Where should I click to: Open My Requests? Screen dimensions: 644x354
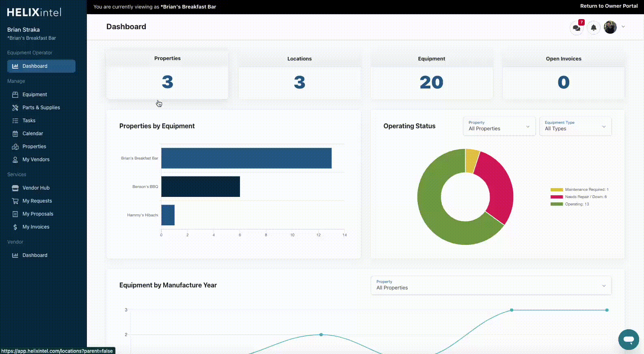41,201
